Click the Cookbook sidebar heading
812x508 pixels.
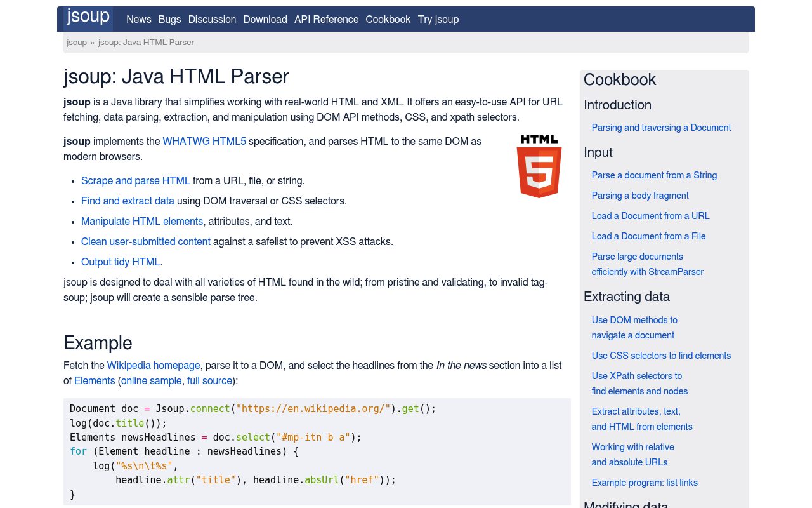pos(620,80)
